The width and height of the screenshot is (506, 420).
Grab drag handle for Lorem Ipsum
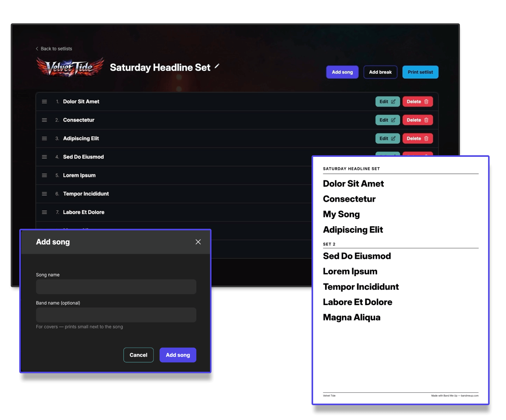coord(45,175)
